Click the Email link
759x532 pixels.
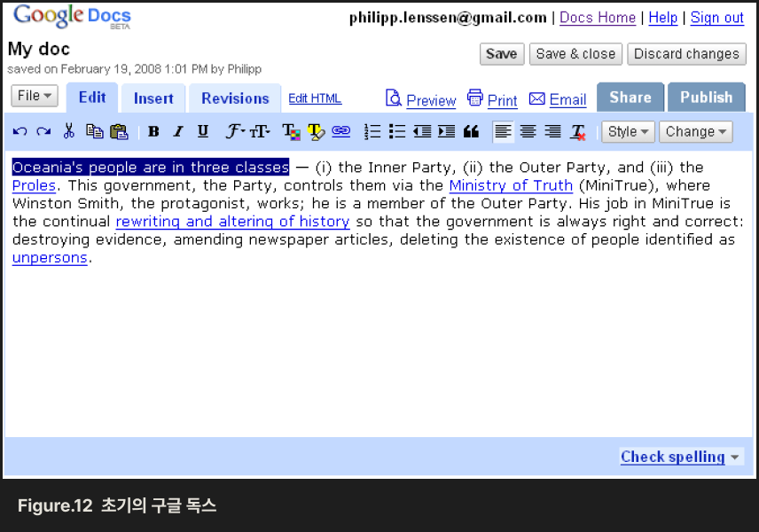coord(567,99)
